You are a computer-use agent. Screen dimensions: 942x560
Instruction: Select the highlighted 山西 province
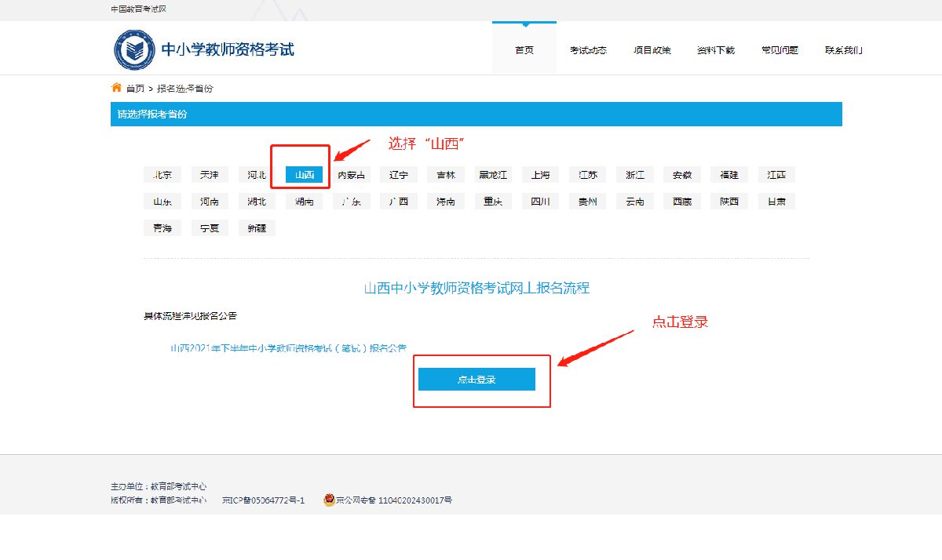click(305, 175)
